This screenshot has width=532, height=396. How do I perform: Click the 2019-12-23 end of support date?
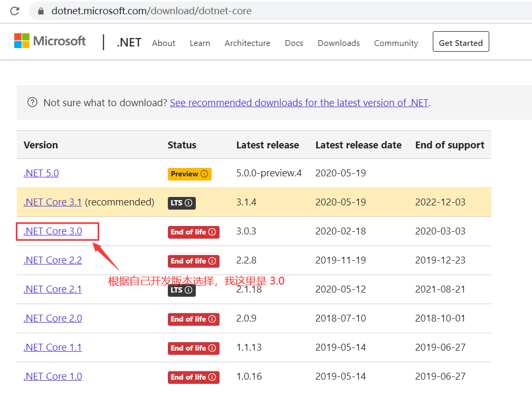(440, 260)
